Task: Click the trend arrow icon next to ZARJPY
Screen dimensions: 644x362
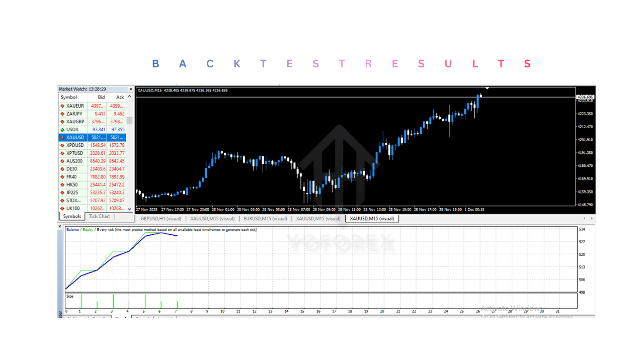Action: coord(63,114)
